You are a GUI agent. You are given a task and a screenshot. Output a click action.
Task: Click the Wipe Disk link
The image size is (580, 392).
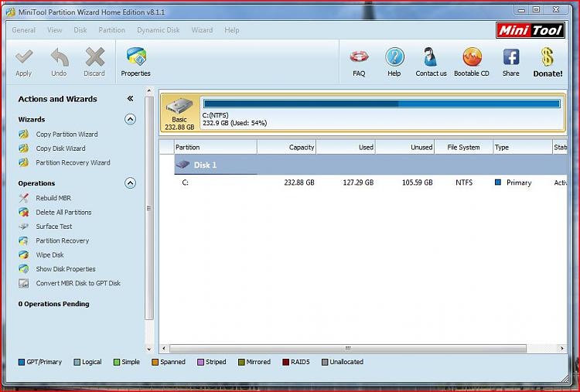[x=50, y=255]
